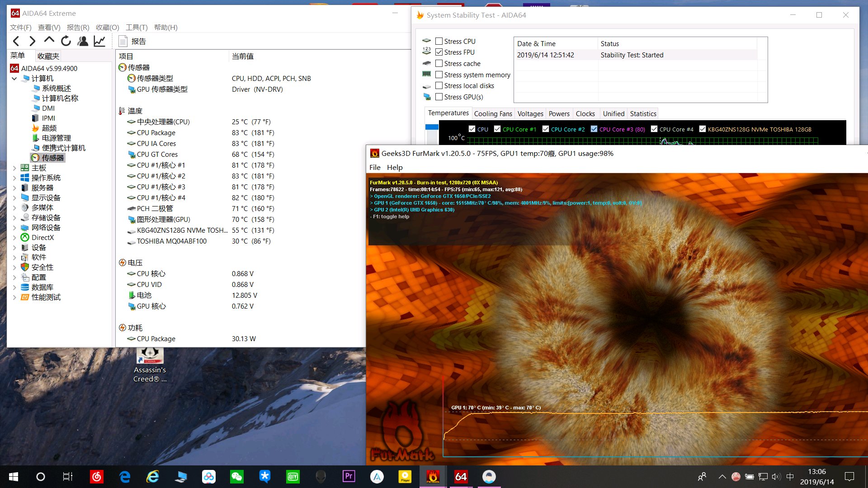
Task: Open FurMark from the Windows taskbar
Action: click(x=433, y=476)
